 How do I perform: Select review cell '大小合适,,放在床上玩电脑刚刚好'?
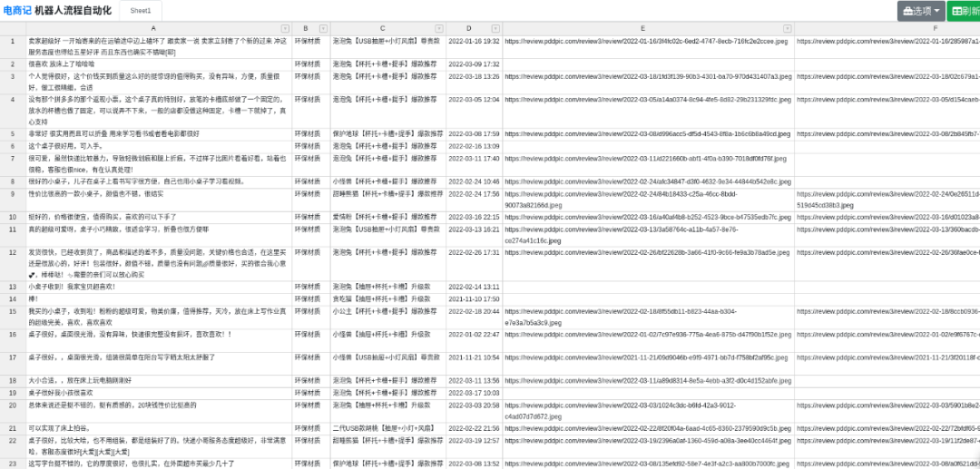(x=159, y=380)
